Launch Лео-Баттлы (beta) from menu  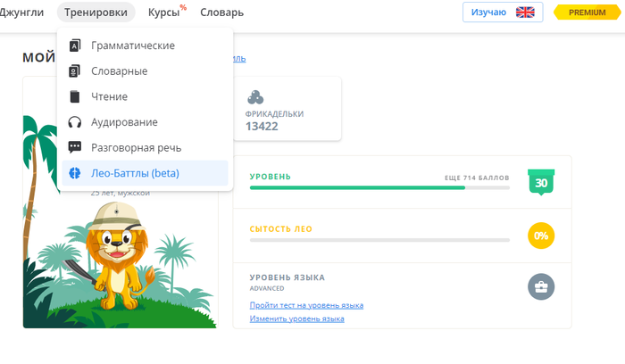(145, 173)
